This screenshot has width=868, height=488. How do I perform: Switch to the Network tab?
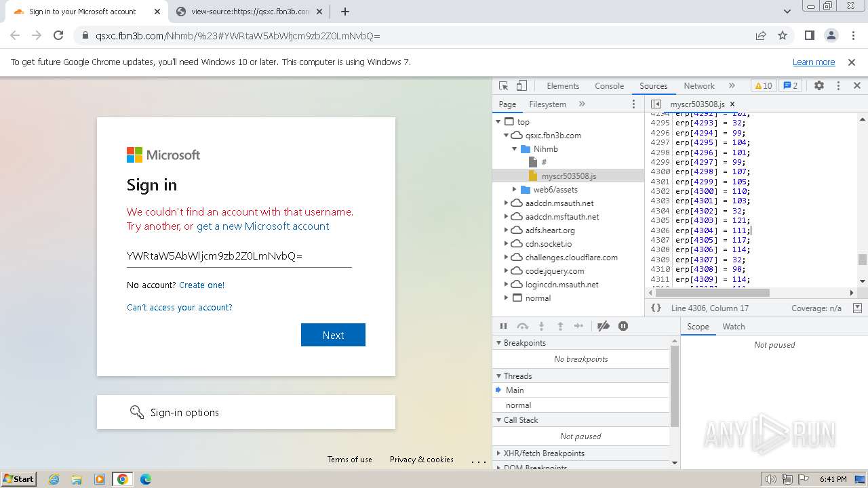coord(699,86)
